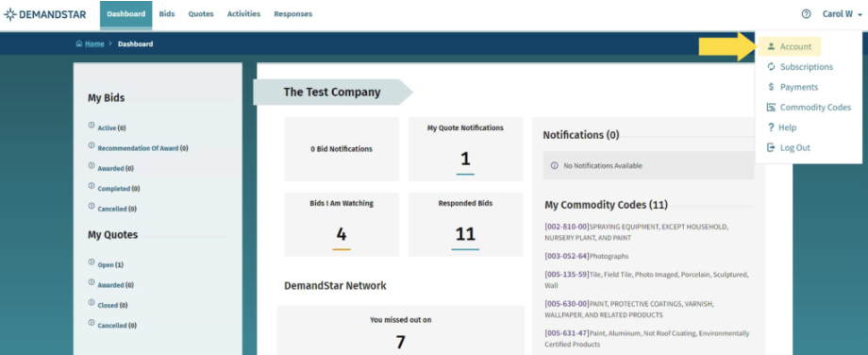
Task: Click the Bids I Am Watching count 4
Action: pos(342,235)
